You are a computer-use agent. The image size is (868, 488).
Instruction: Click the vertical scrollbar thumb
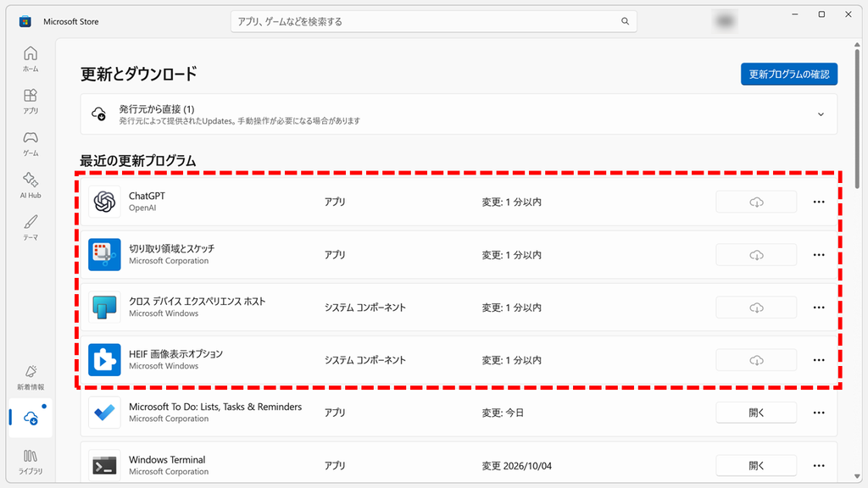(x=858, y=118)
